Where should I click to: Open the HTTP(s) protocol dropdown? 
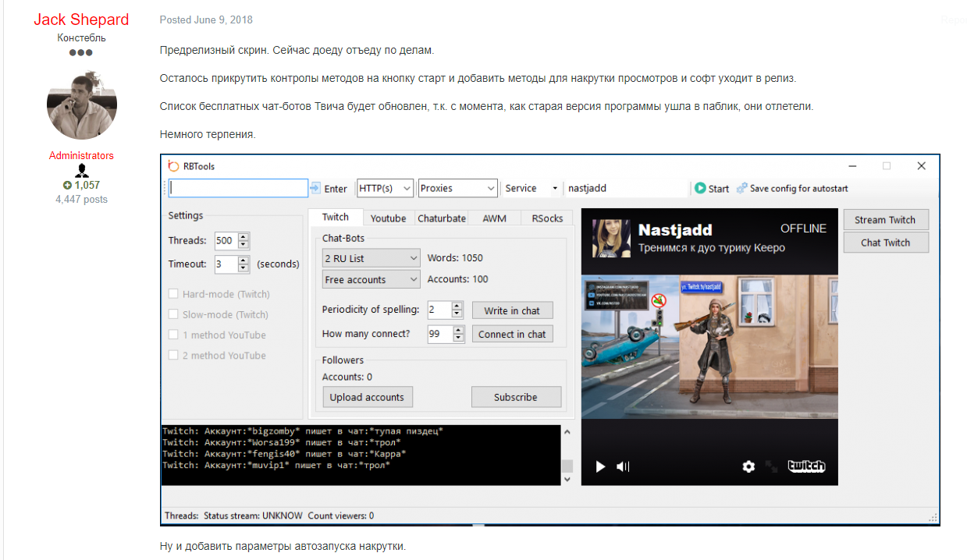[x=386, y=188]
